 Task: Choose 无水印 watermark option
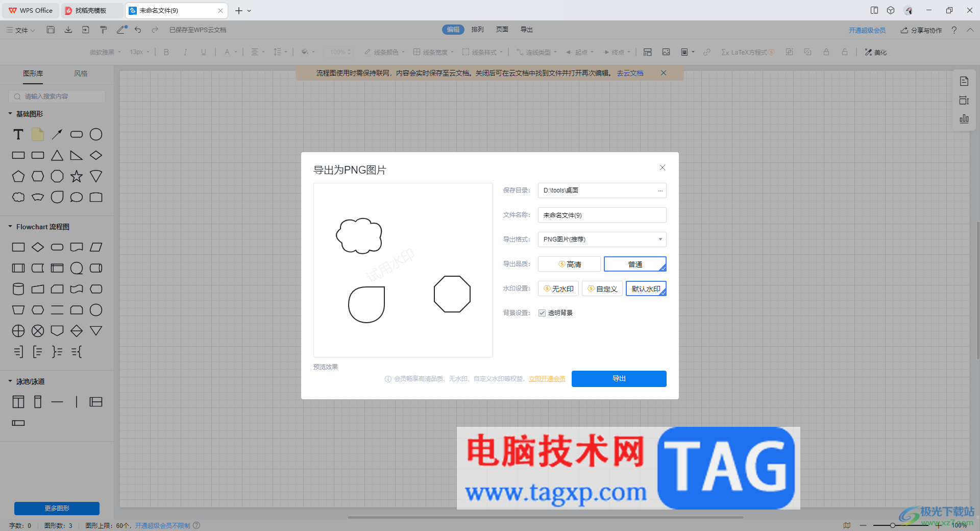[558, 288]
